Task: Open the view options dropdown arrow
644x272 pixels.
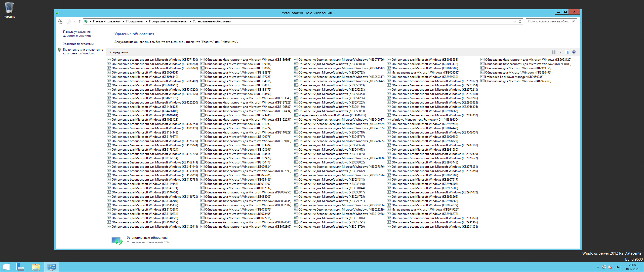Action: point(560,52)
